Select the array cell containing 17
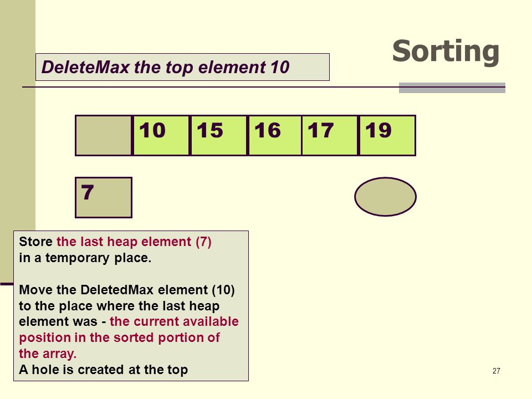Image resolution: width=532 pixels, height=399 pixels. pos(330,136)
